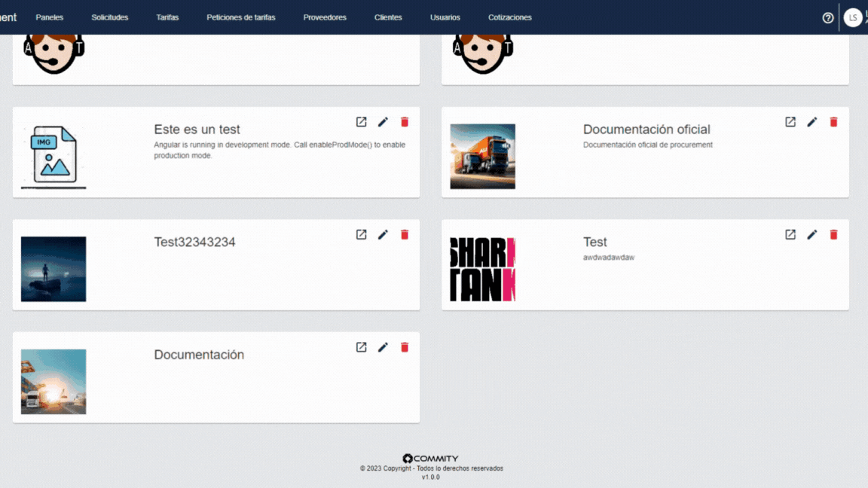Open the help question mark icon

pos(828,18)
